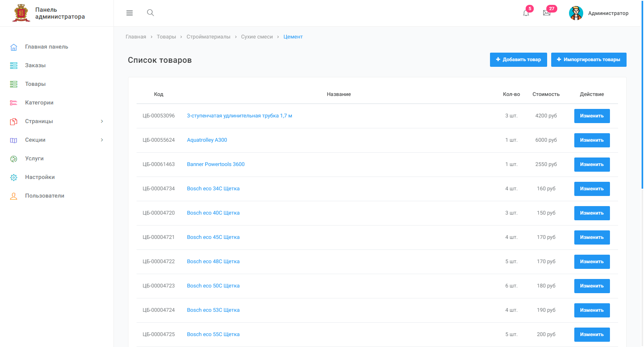Click Изменить for Bosch eco 50C
This screenshot has width=644, height=347.
592,286
